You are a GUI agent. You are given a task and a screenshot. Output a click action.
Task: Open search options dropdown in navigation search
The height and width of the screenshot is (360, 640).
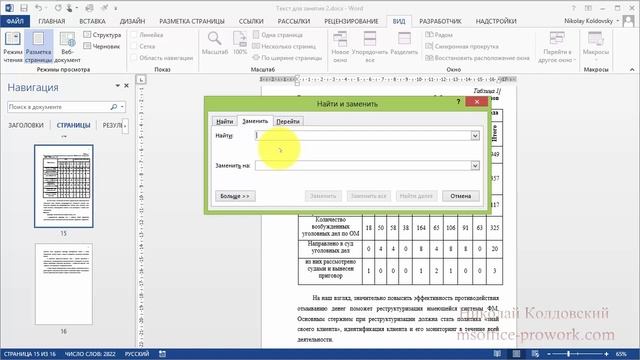tap(122, 107)
